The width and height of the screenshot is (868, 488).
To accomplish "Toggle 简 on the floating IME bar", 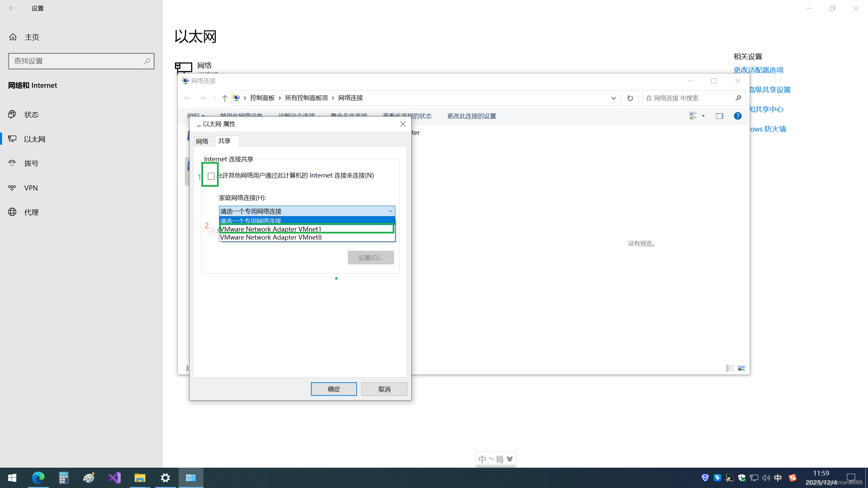I will pos(499,460).
